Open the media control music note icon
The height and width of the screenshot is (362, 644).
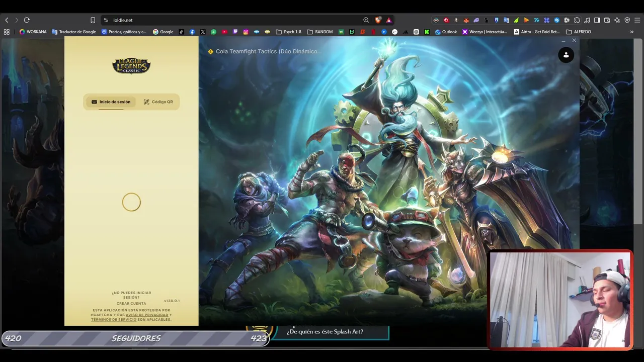587,20
